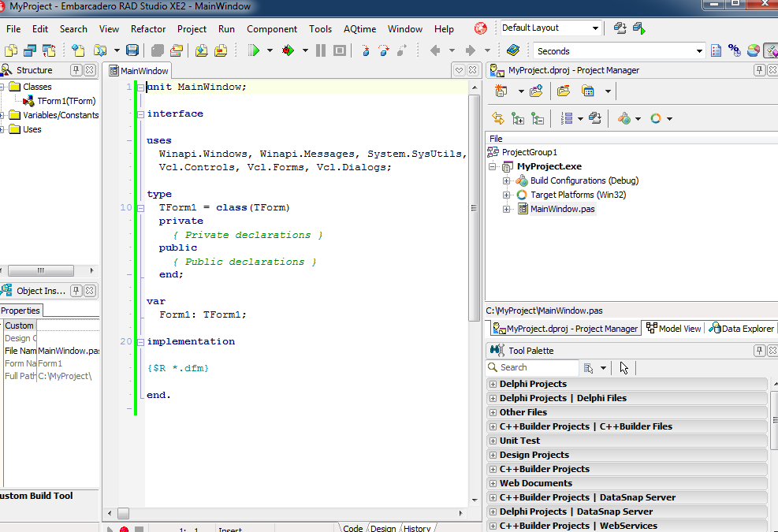Click the Embarcadero globe icon beside Help
The height and width of the screenshot is (532, 778).
(x=480, y=28)
